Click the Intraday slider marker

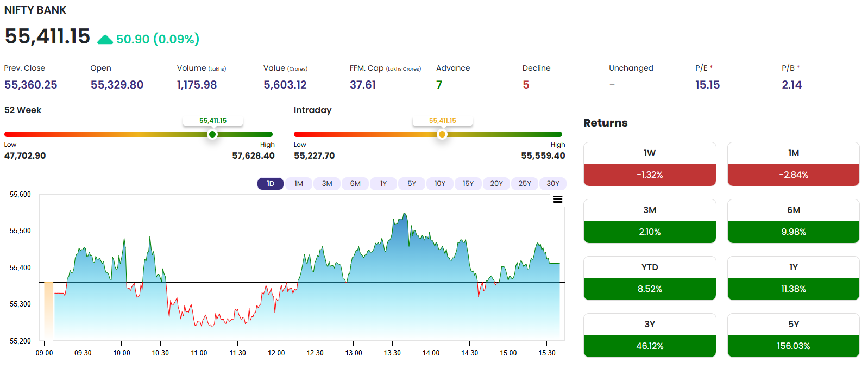pos(442,134)
